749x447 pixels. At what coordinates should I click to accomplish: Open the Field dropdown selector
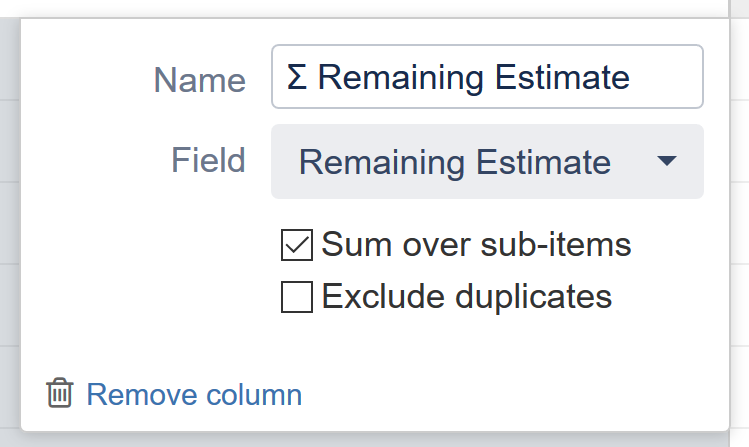tap(487, 161)
